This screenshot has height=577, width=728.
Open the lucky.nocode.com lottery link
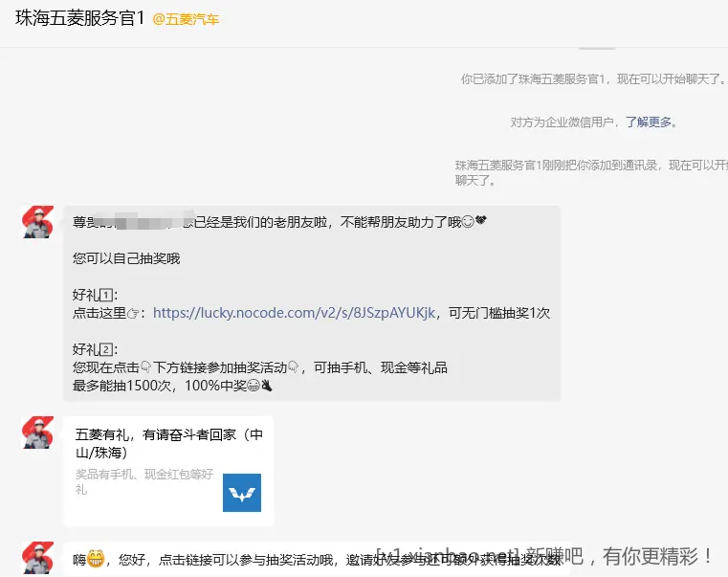[x=295, y=313]
